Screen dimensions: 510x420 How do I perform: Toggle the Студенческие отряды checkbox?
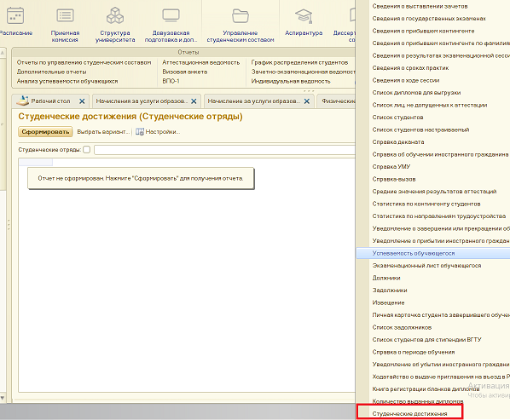click(x=86, y=149)
